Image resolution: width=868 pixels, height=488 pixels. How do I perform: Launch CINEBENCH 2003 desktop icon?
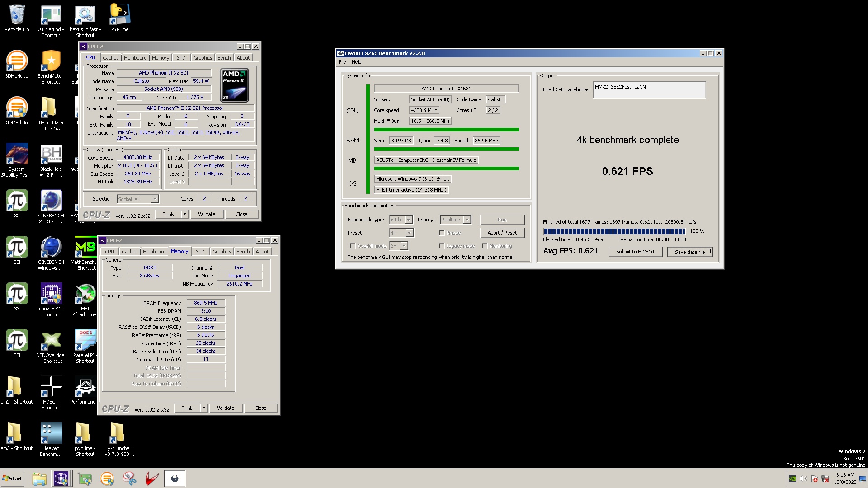[51, 206]
